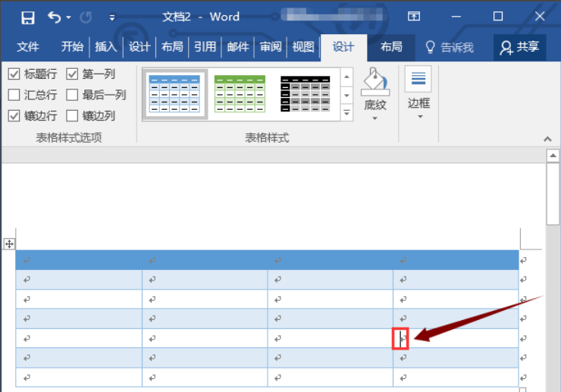Viewport: 561px width, 392px height.
Task: Apply the green grid table style
Action: click(x=240, y=94)
